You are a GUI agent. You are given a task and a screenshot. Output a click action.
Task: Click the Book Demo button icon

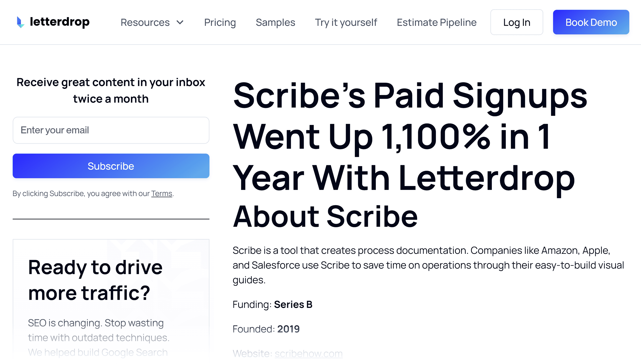591,22
